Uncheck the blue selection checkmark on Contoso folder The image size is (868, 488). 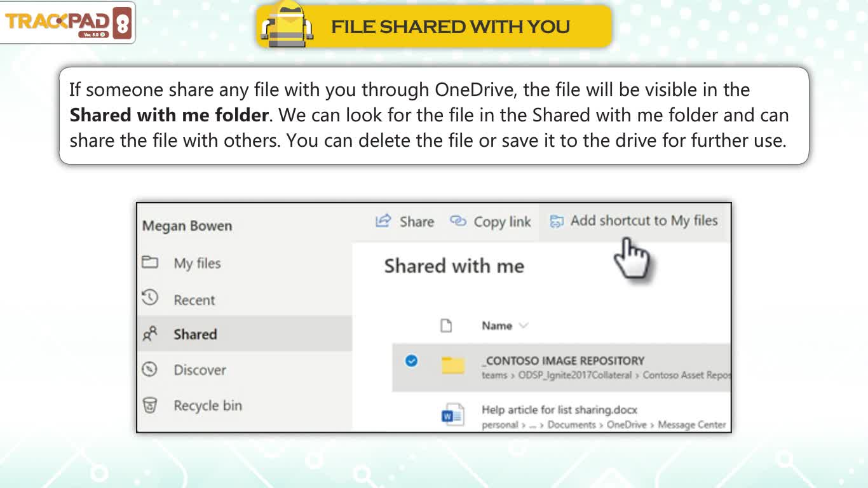[x=412, y=361]
